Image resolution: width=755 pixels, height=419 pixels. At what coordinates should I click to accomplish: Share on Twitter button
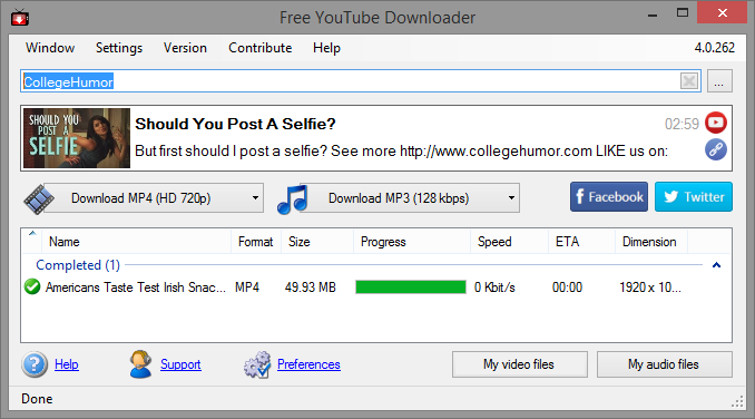[693, 197]
